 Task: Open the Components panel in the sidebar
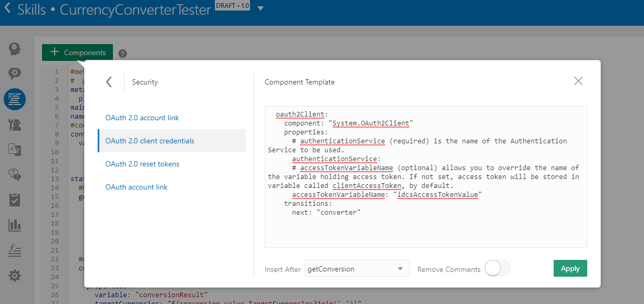(14, 124)
